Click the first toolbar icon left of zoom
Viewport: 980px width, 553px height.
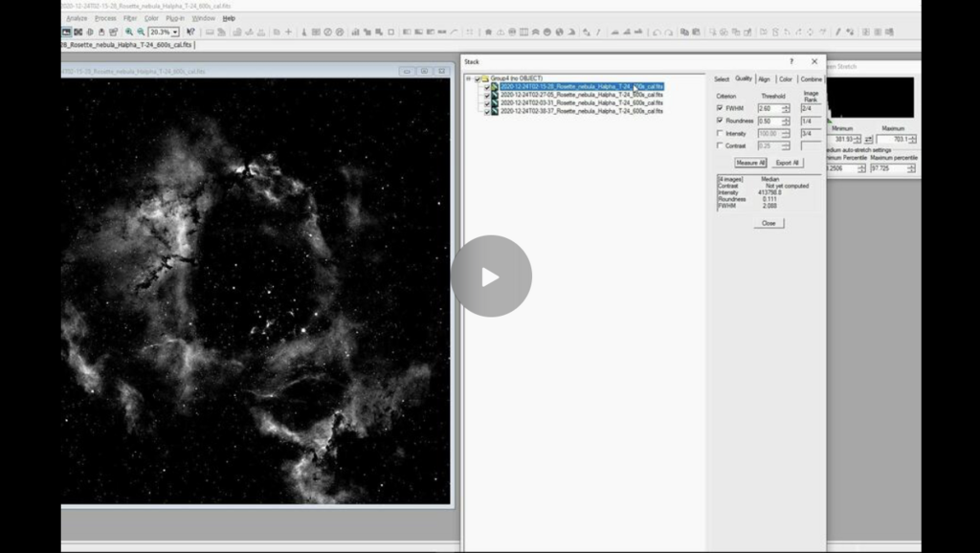click(x=66, y=32)
